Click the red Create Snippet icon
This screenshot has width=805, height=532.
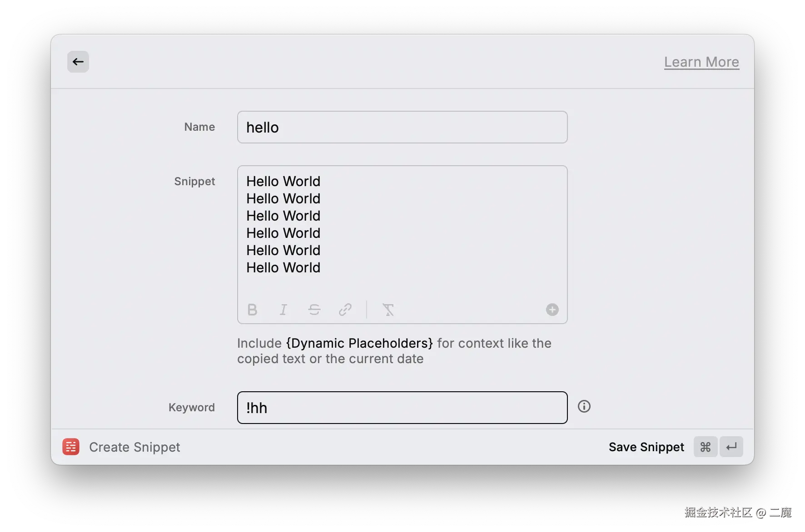point(71,447)
